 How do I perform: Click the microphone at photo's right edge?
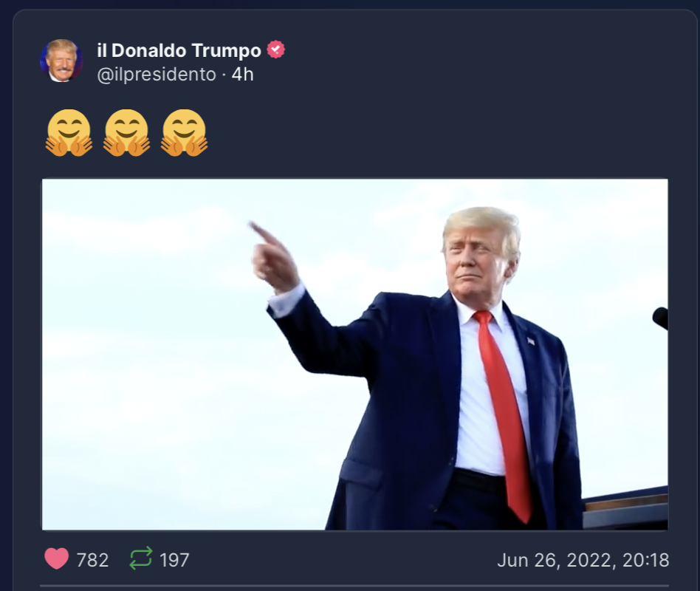tap(661, 318)
